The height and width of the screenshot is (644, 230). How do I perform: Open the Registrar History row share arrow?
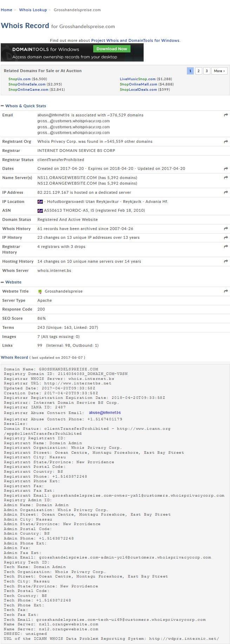click(x=226, y=247)
